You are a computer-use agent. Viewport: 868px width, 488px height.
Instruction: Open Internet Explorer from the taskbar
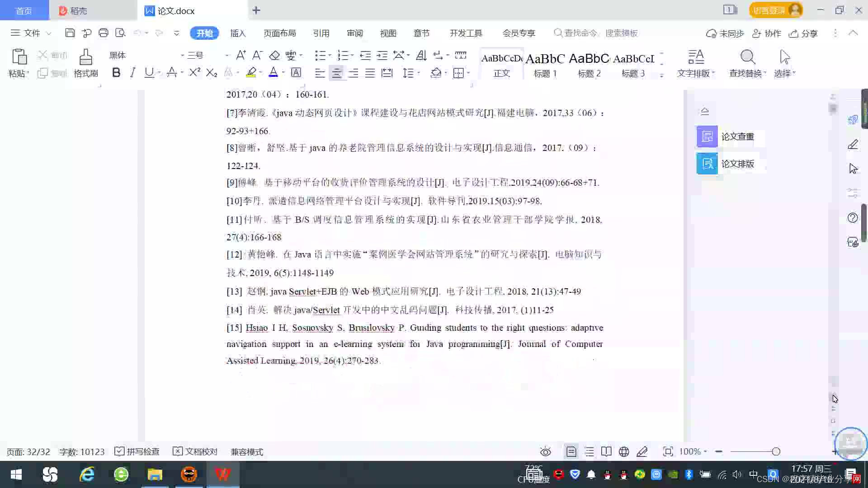point(86,474)
